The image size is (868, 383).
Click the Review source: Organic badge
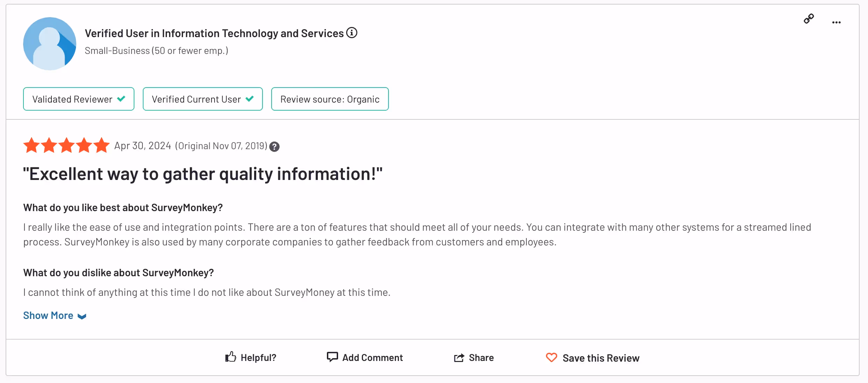coord(330,99)
